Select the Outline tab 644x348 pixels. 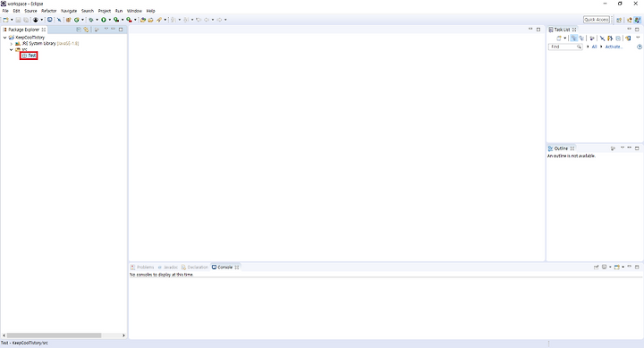(561, 149)
